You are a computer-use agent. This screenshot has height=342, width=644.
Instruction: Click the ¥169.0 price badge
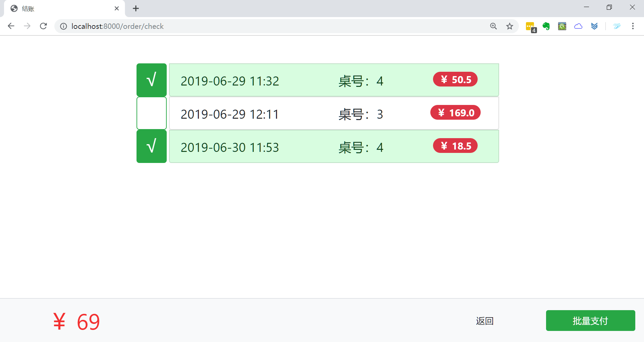455,112
